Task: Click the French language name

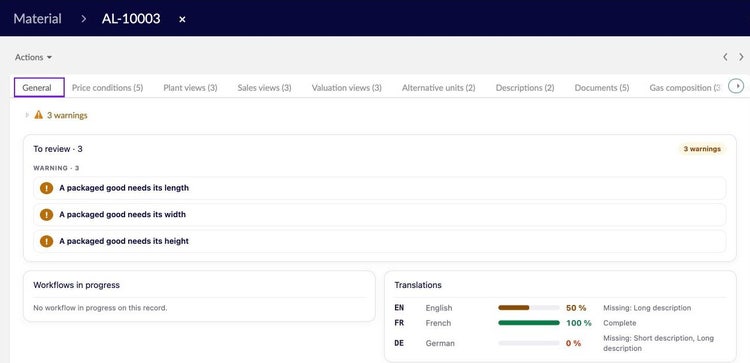Action: click(x=438, y=323)
